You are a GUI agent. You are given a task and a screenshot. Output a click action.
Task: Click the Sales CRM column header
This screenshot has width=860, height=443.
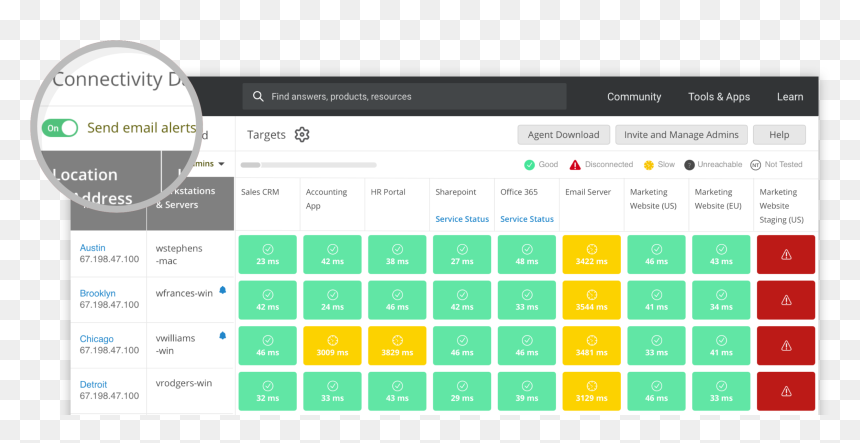(260, 192)
